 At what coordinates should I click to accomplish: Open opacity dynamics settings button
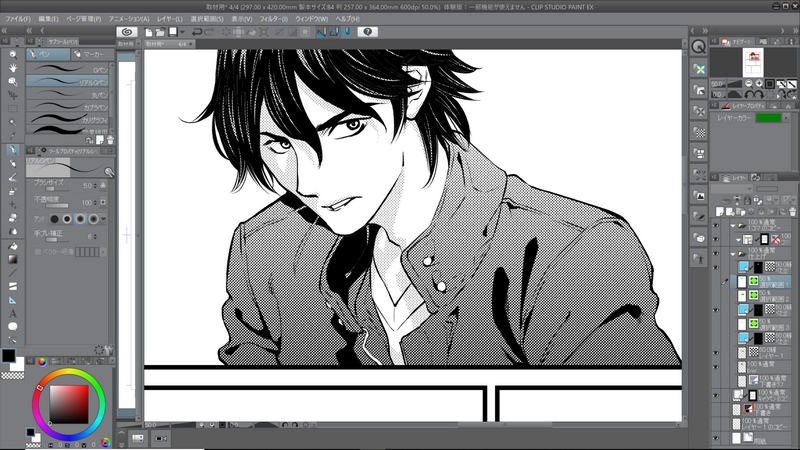[103, 203]
